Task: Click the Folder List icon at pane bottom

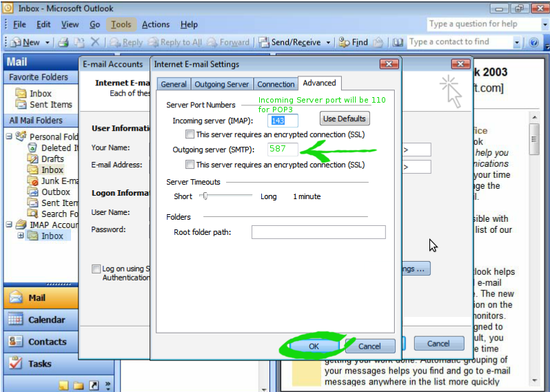Action: [x=79, y=386]
